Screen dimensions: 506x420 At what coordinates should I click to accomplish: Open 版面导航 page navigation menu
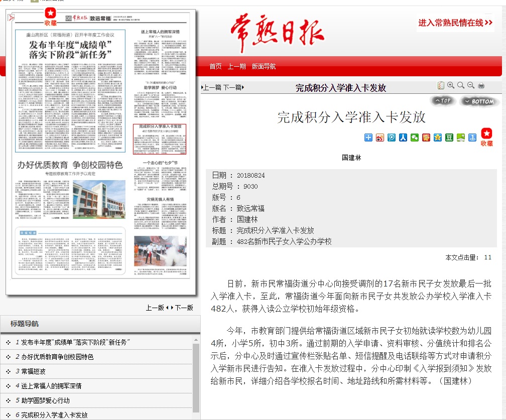(264, 66)
